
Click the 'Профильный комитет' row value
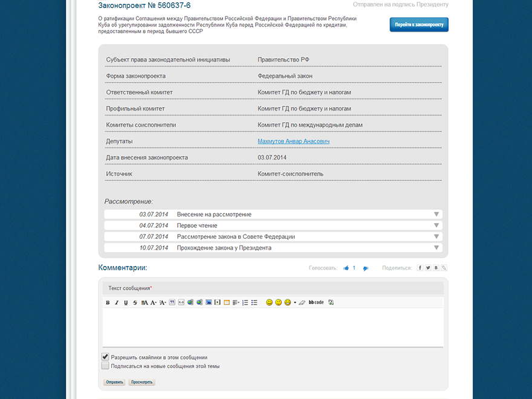pyautogui.click(x=304, y=109)
